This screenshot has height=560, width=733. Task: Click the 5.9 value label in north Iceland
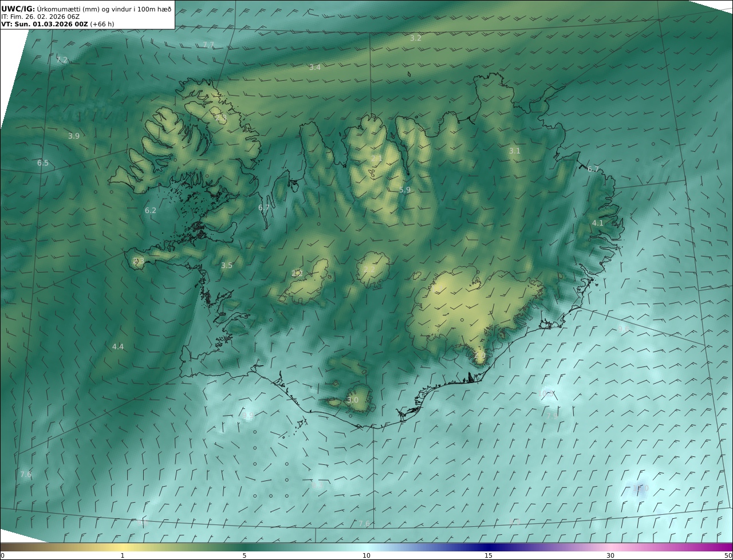tap(405, 190)
